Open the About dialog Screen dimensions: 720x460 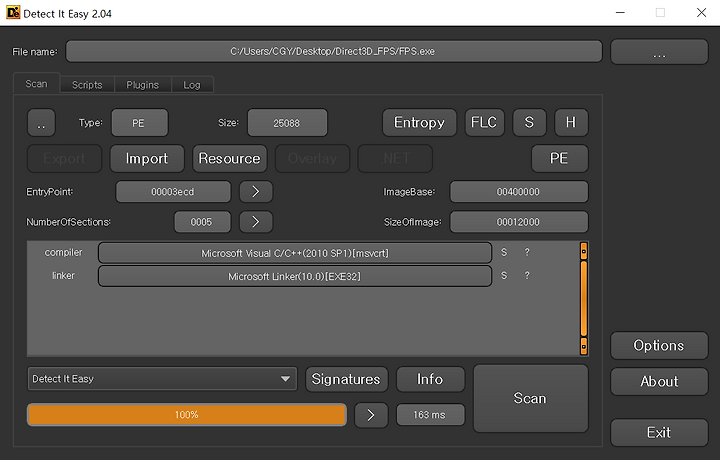[659, 381]
